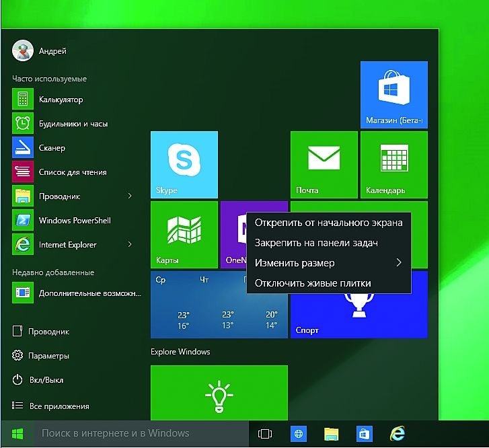Launch Internet Explorer from the taskbar

tap(398, 433)
